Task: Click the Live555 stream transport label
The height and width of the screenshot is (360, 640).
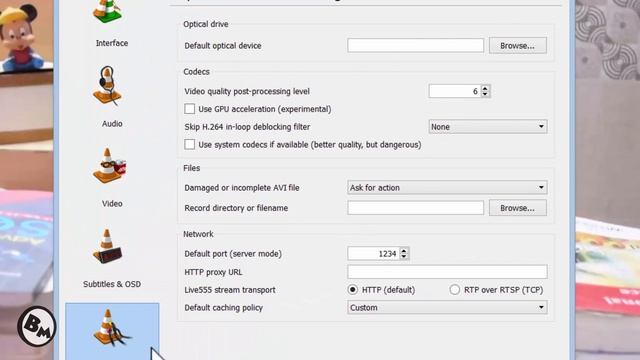Action: coord(230,290)
